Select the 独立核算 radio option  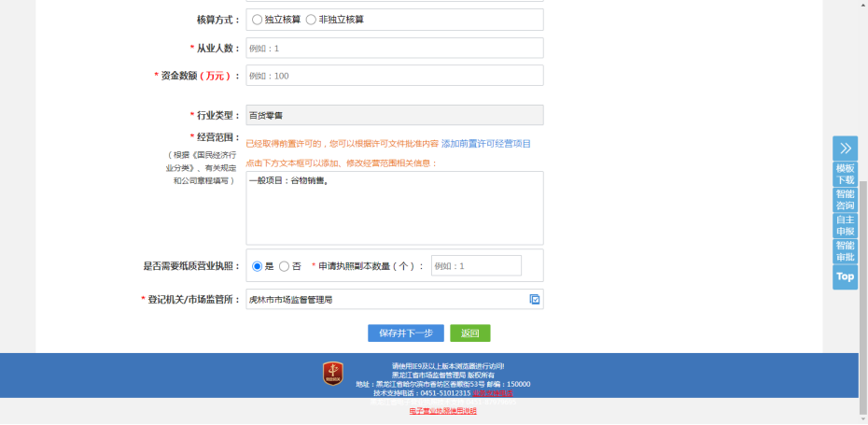point(257,20)
